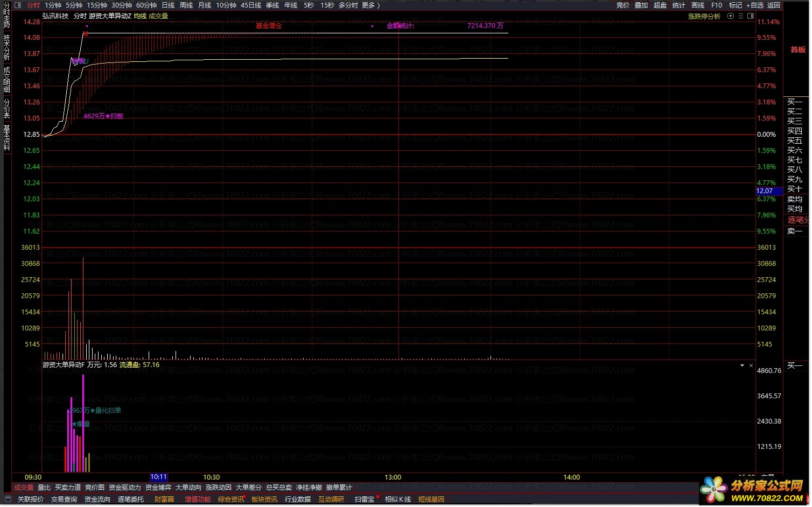Open the 统计 statistics tool
Image resolution: width=812 pixels, height=507 pixels.
(679, 5)
